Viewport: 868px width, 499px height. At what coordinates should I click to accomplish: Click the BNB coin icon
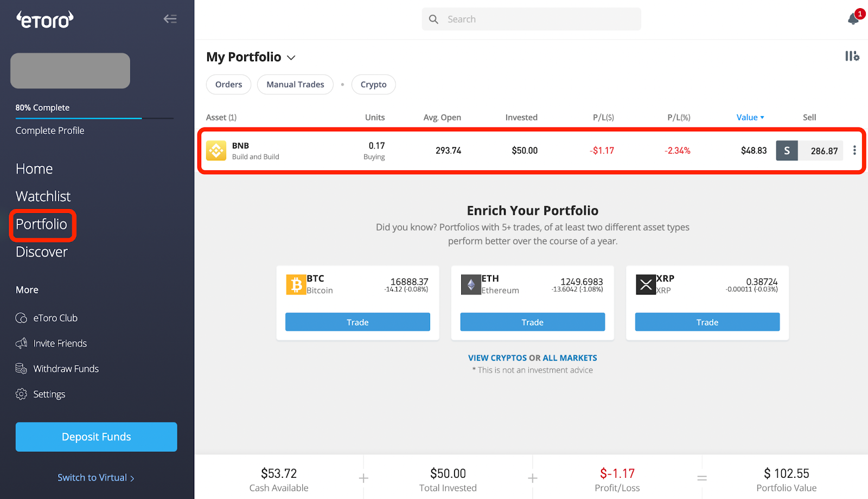click(216, 151)
